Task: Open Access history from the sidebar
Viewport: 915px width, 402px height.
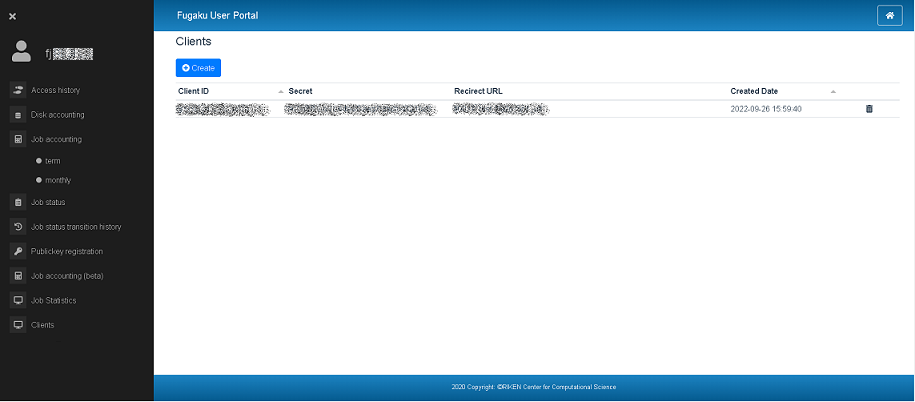Action: [x=55, y=90]
